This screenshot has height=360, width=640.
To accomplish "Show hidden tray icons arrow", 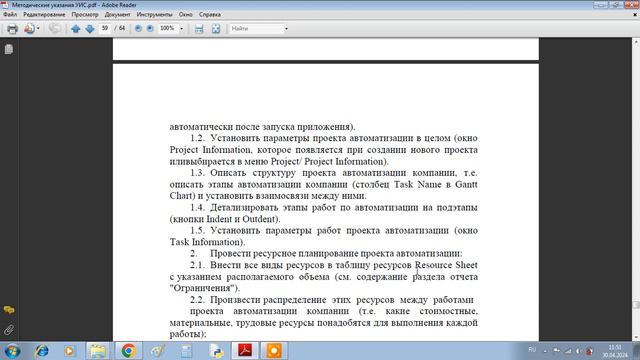I will tap(545, 351).
